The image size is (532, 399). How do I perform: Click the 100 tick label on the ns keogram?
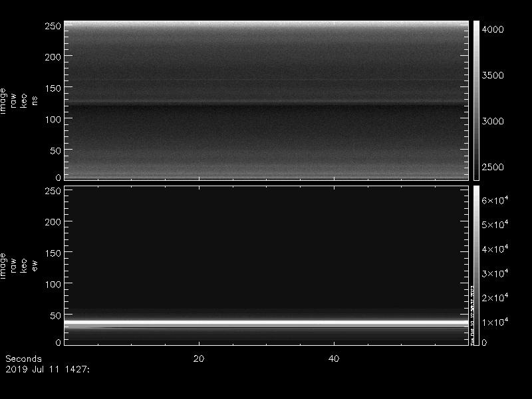tap(53, 120)
